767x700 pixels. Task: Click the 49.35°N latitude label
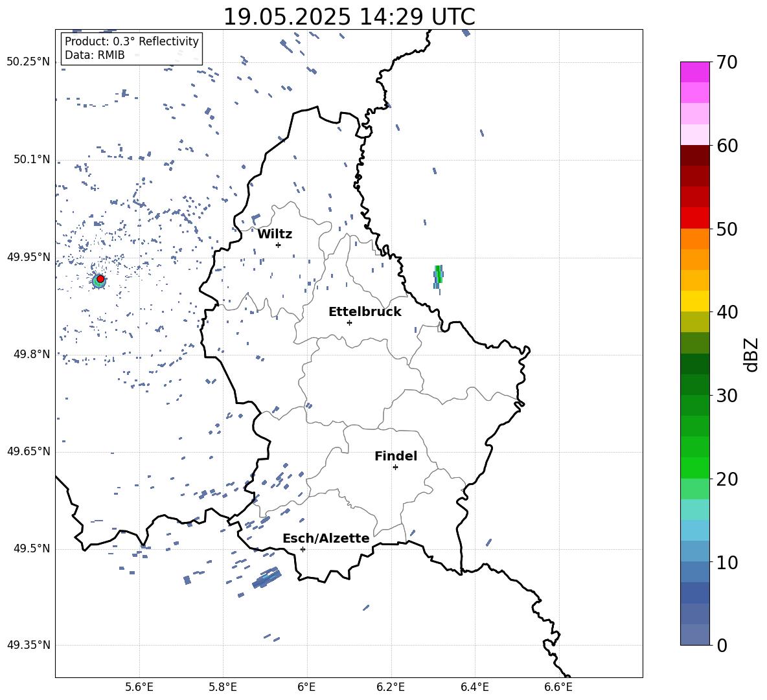click(29, 645)
